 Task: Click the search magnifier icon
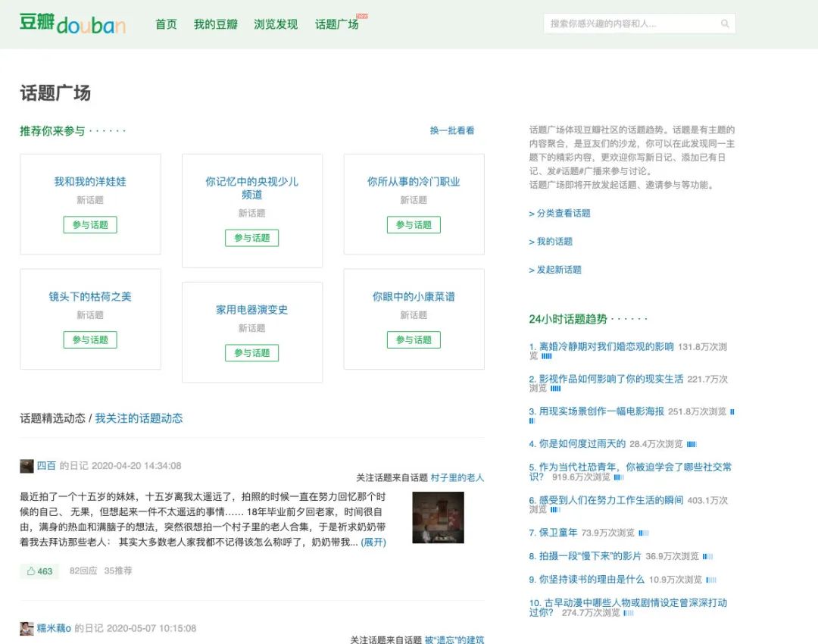click(x=725, y=23)
